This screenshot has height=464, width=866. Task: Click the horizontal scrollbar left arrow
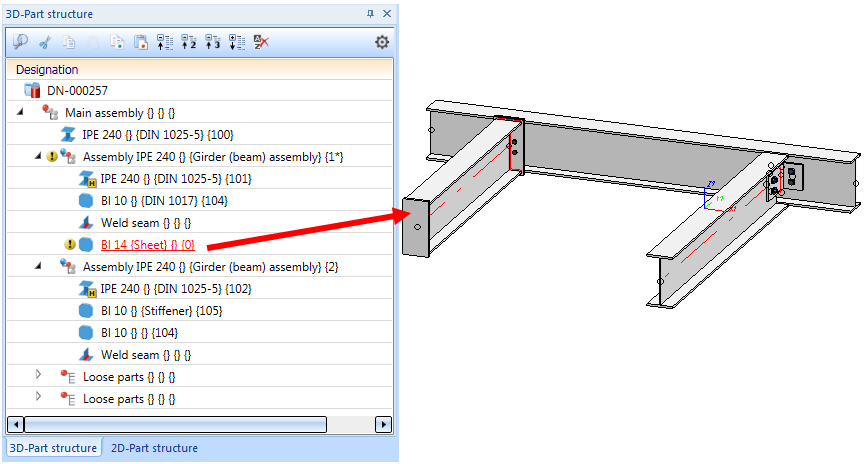[x=15, y=425]
